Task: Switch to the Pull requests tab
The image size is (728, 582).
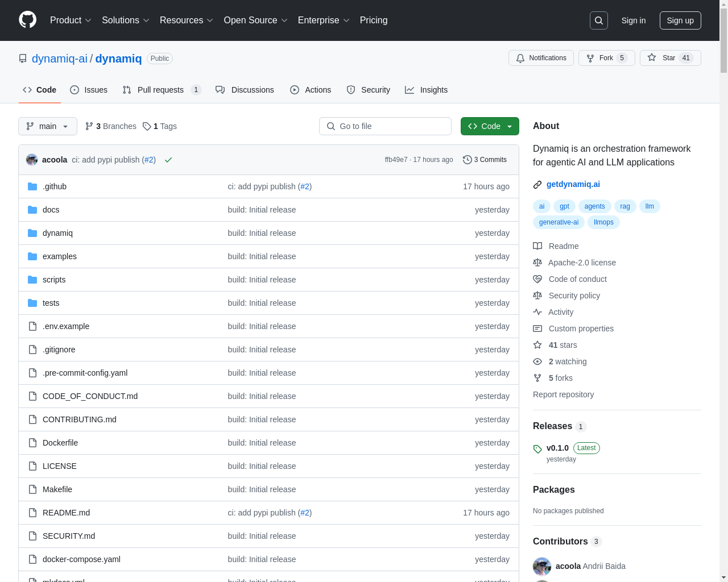Action: (162, 90)
